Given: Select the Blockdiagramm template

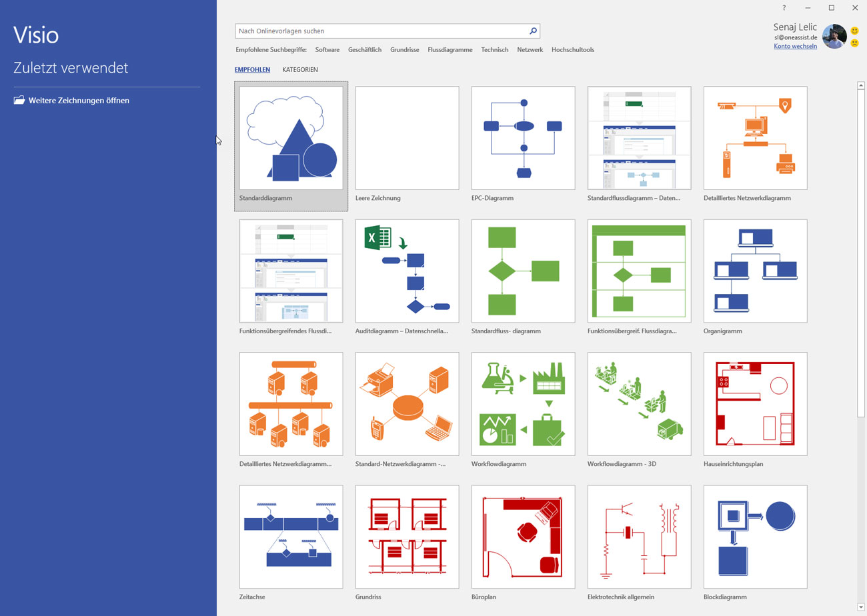Looking at the screenshot, I should (x=756, y=537).
